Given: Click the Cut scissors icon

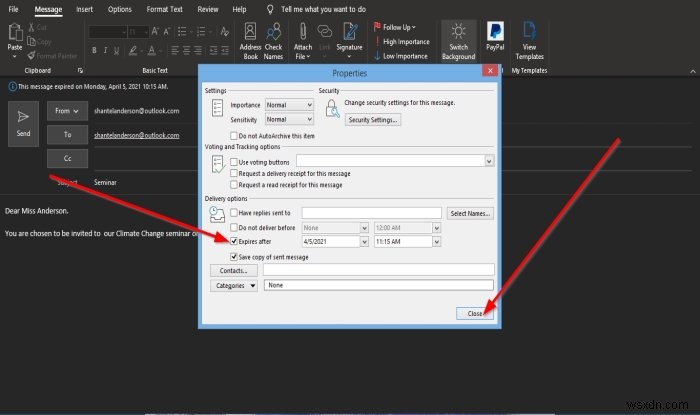Looking at the screenshot, I should pyautogui.click(x=31, y=27).
